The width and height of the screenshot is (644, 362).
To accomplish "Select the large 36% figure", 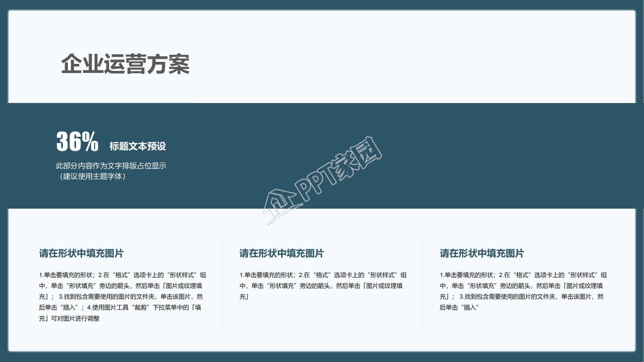I will (x=77, y=142).
